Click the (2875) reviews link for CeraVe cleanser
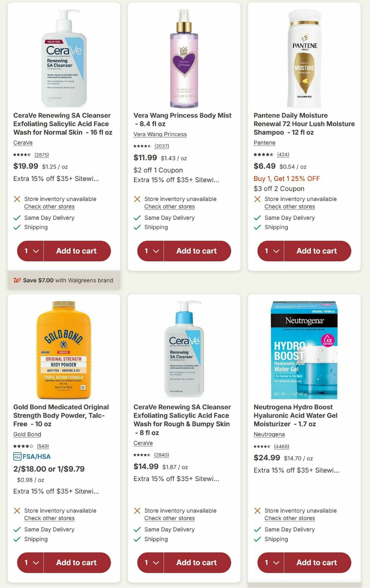 42,155
